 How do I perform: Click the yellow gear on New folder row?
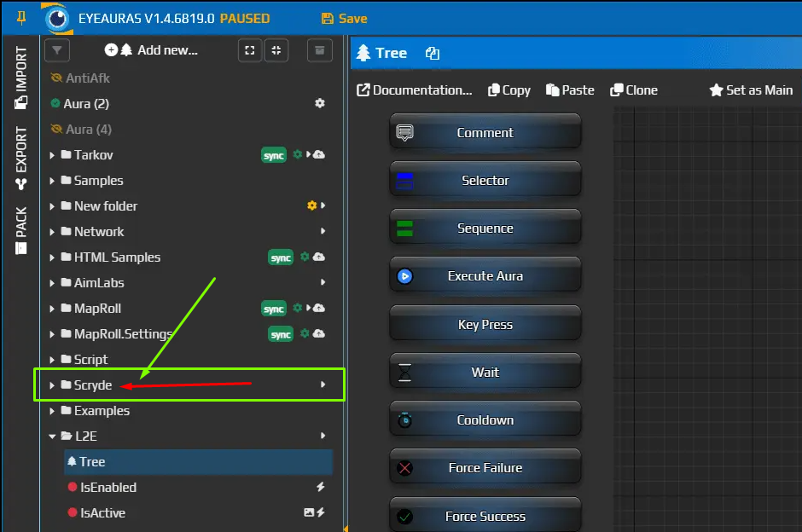pyautogui.click(x=312, y=206)
